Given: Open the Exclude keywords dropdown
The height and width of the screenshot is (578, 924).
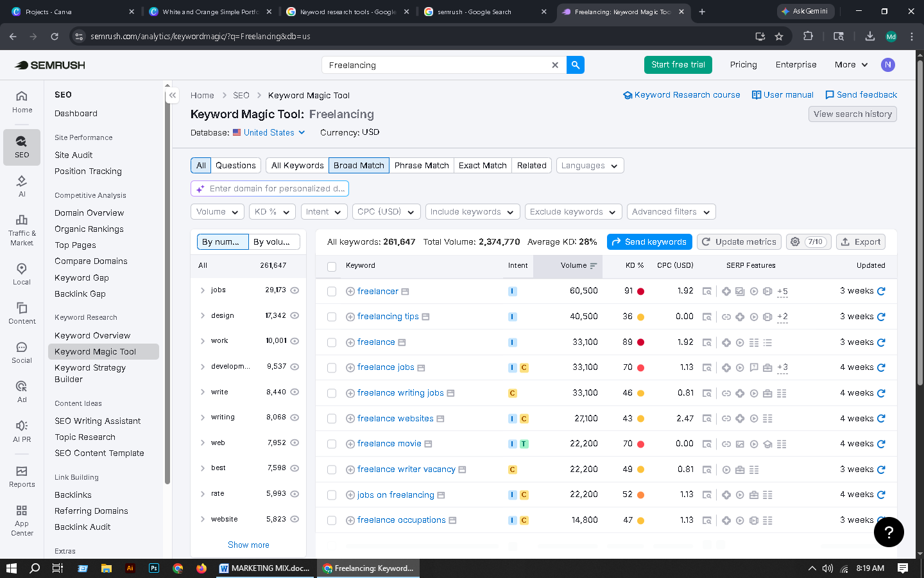Looking at the screenshot, I should [x=573, y=211].
